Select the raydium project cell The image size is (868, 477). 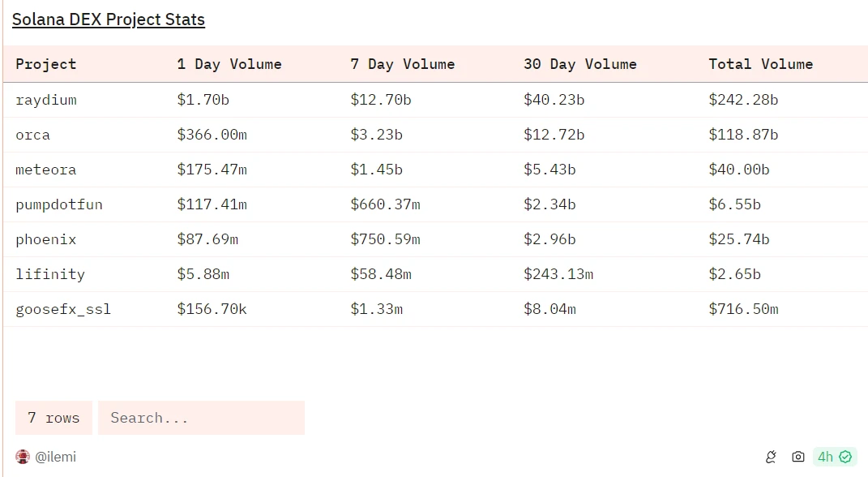[x=46, y=100]
